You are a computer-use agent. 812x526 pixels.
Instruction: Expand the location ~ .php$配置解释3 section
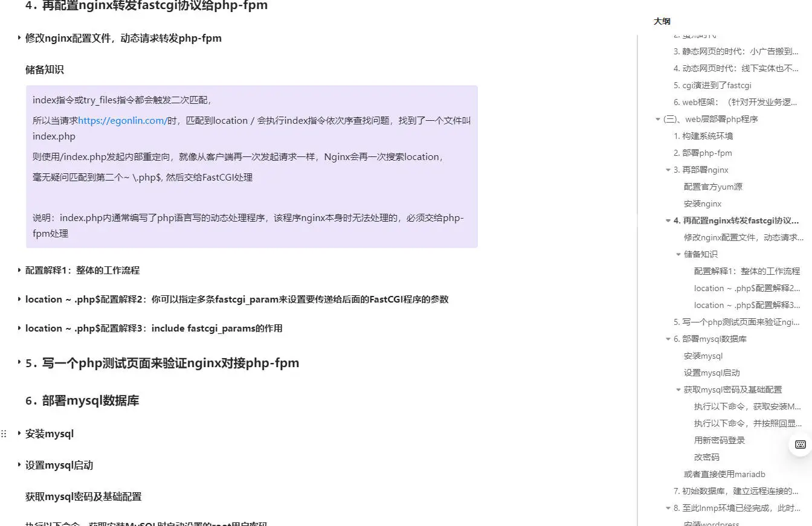click(x=19, y=328)
